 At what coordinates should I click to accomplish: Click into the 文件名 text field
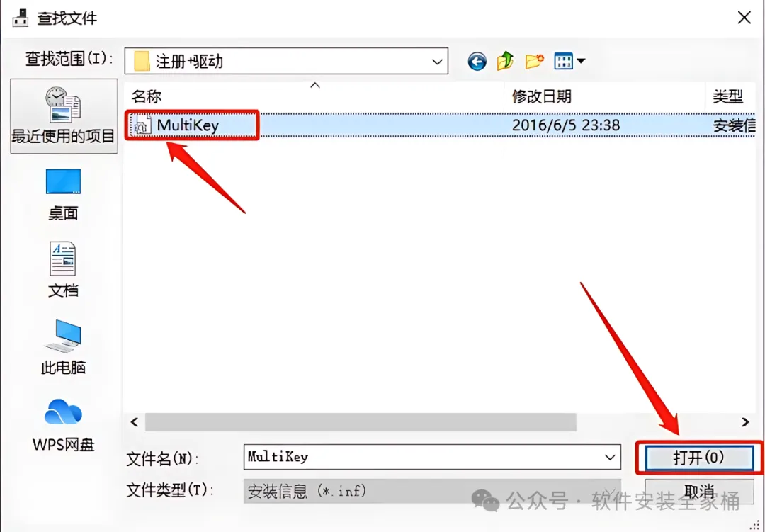click(x=422, y=458)
